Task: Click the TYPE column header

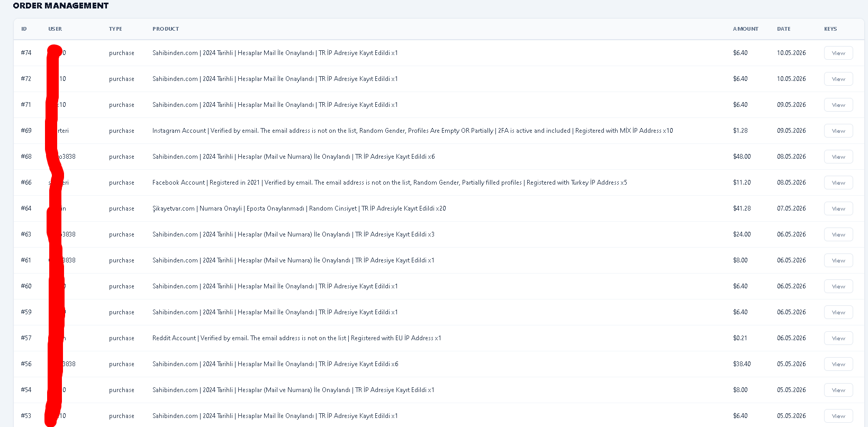Action: pos(115,29)
